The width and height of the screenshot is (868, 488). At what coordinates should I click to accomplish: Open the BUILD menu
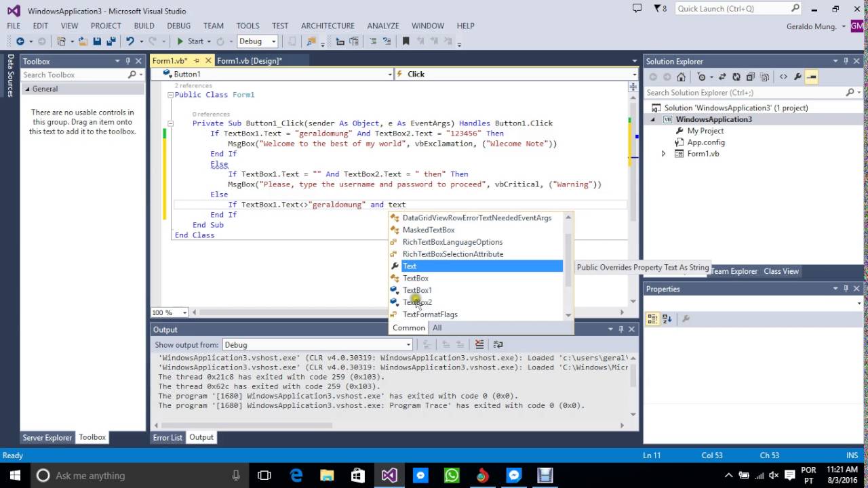tap(144, 26)
